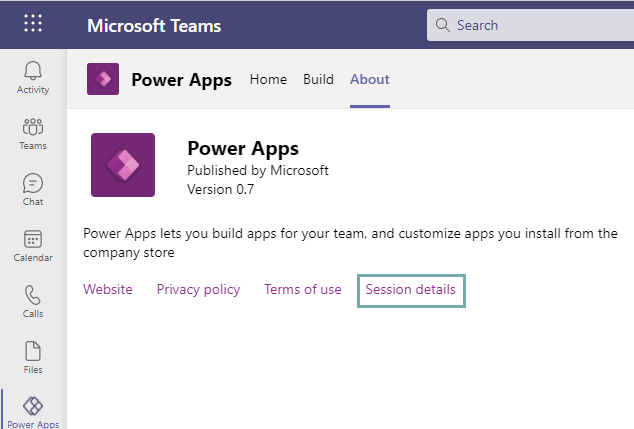Screen dimensions: 634x429
Task: Open the app launcher waffle icon
Action: coord(33,25)
